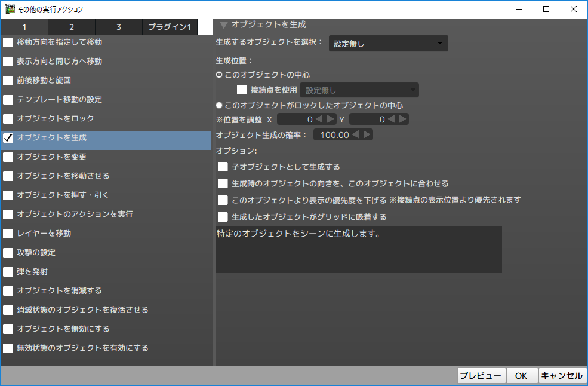Check テンプレート移動の設定
Screen dimensions: 588x386
pyautogui.click(x=8, y=100)
